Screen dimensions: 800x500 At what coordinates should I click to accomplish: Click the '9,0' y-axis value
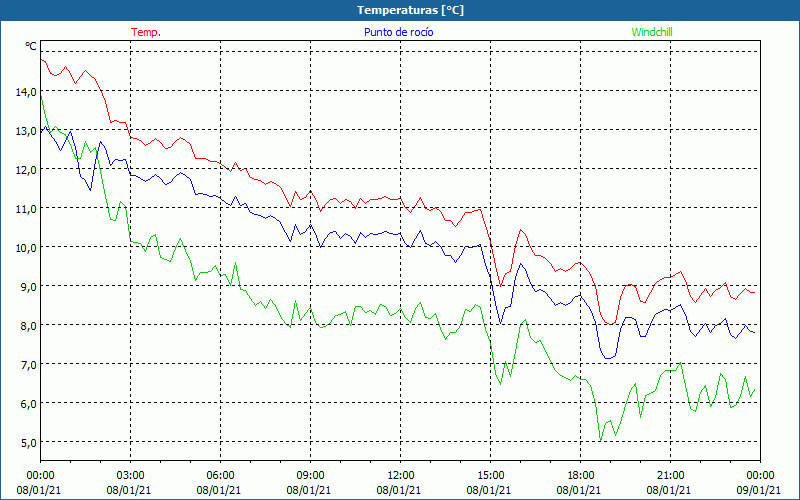pos(29,286)
